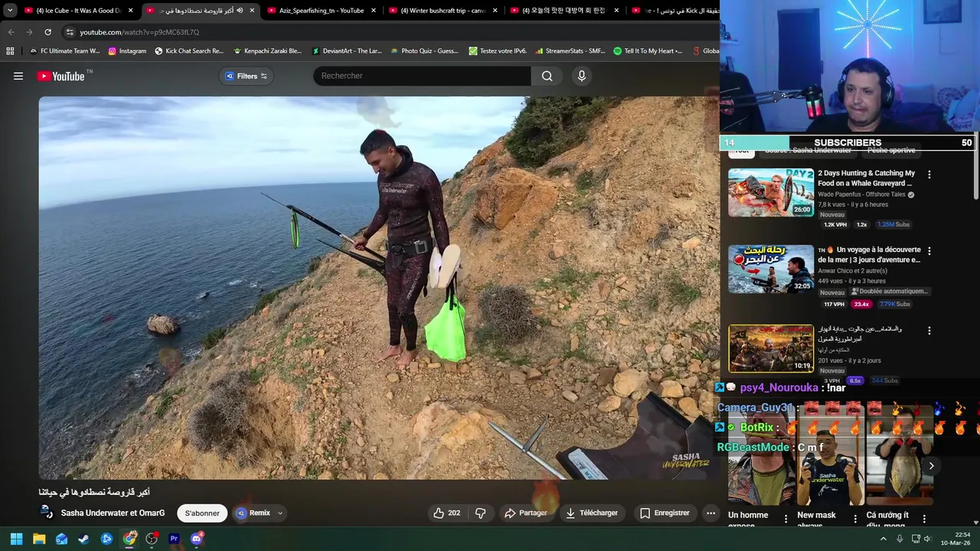The height and width of the screenshot is (551, 980).
Task: Open Sasha Underwater et OmarG channel
Action: pos(113,514)
